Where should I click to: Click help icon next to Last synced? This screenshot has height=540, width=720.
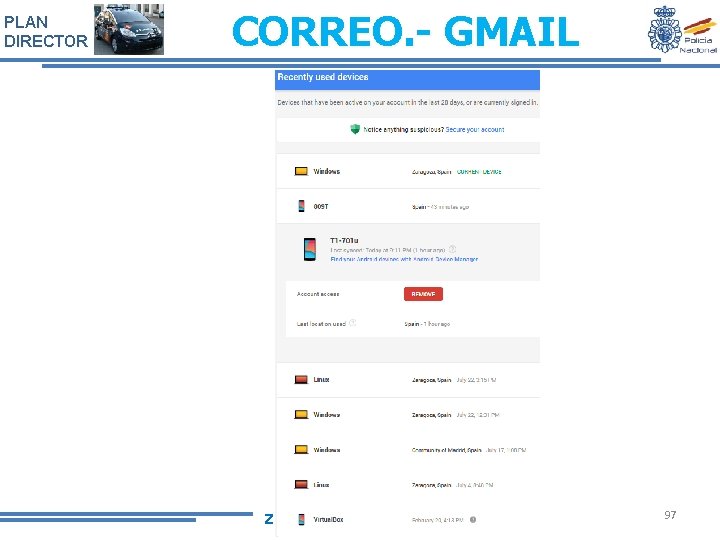452,249
